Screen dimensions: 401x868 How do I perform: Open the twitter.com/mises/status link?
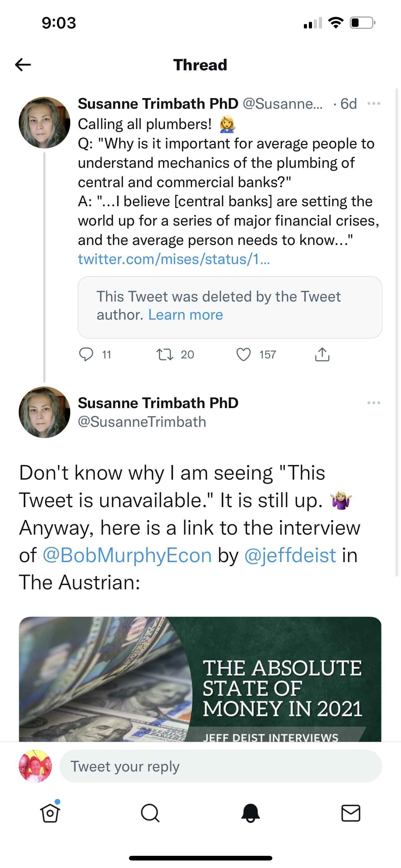click(x=174, y=259)
